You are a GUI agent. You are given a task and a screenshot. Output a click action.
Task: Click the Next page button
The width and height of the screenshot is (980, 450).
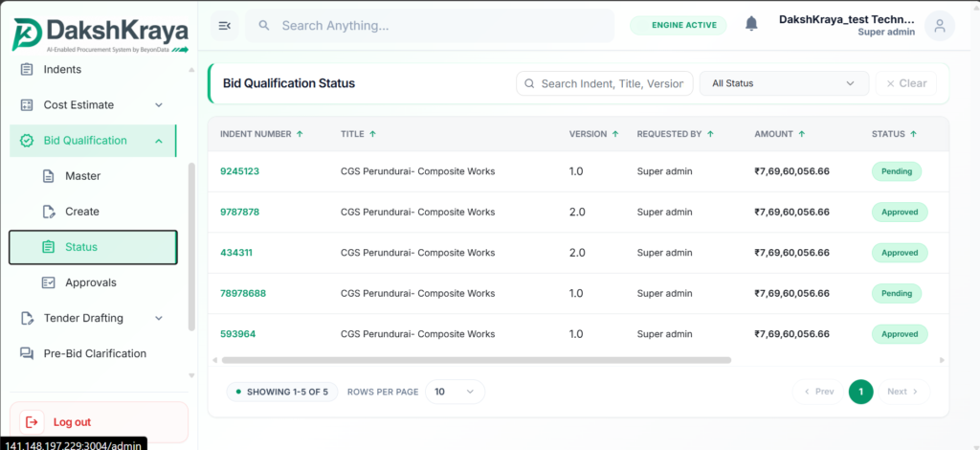pyautogui.click(x=903, y=392)
